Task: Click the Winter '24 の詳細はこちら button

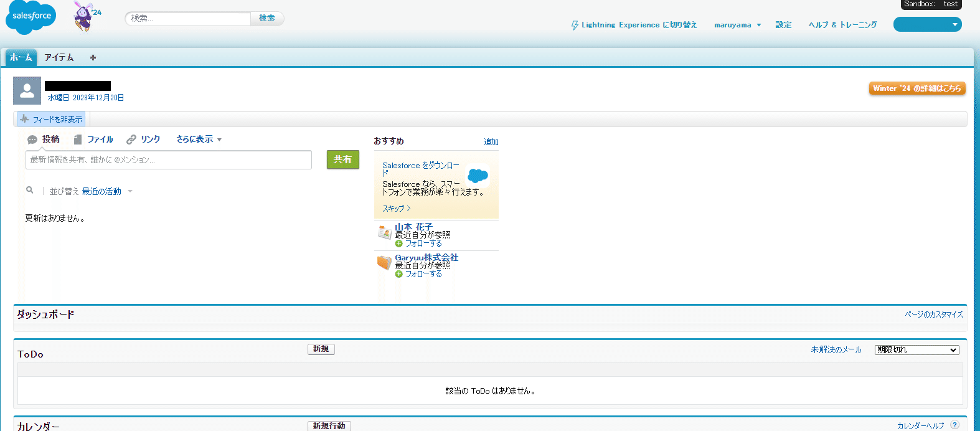Action: click(x=917, y=88)
